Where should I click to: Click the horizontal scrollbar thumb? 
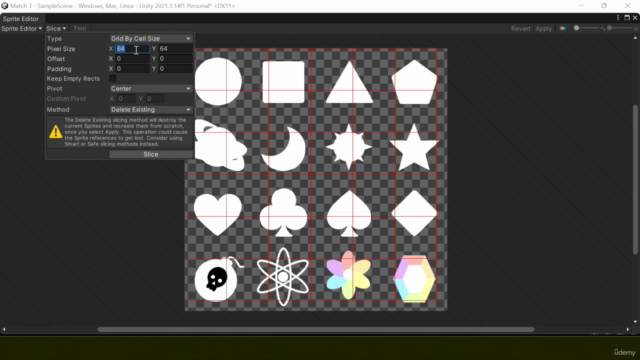[x=316, y=329]
